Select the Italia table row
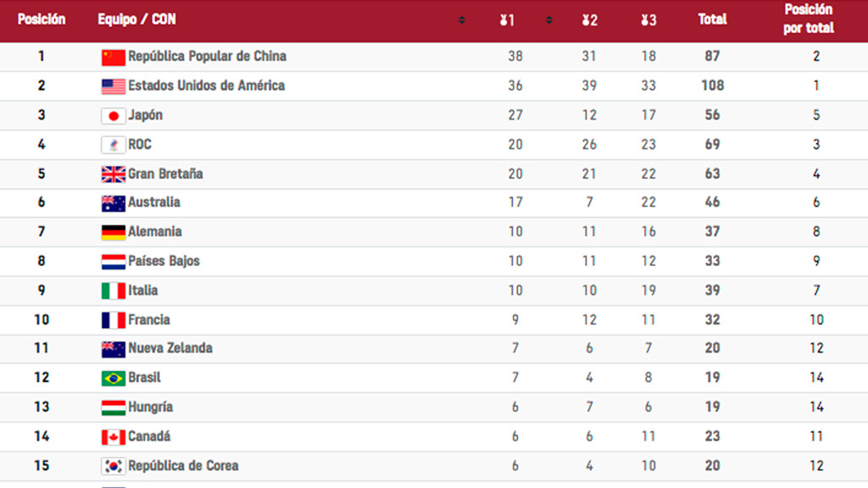Viewport: 868px width, 488px height. tap(434, 291)
